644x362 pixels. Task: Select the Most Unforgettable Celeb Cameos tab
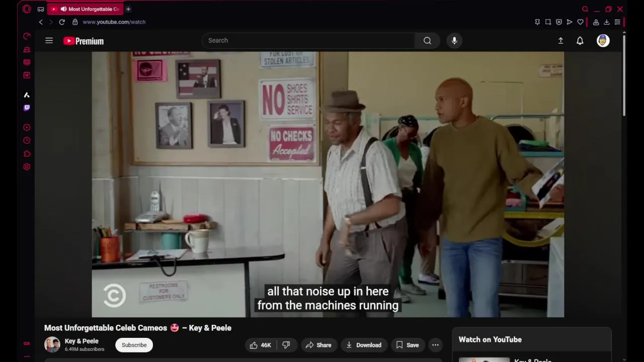point(86,9)
